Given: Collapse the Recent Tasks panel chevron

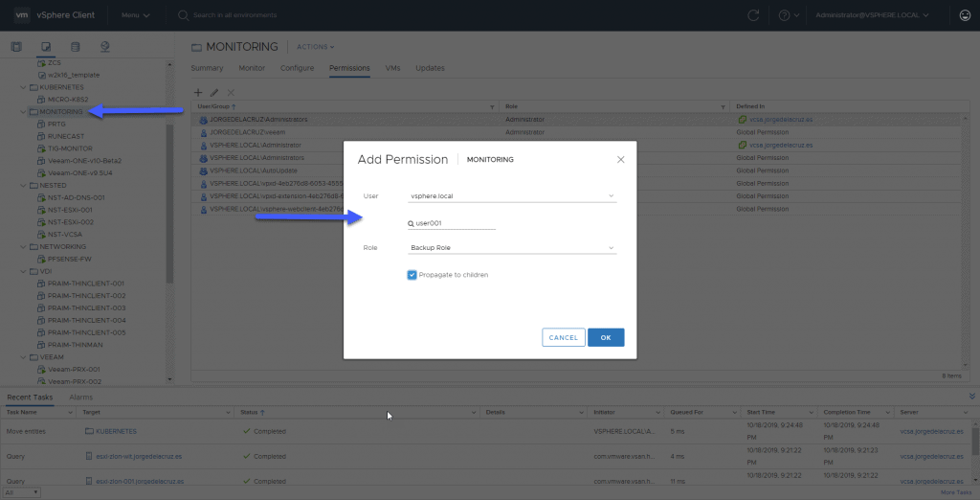Looking at the screenshot, I should pos(972,397).
